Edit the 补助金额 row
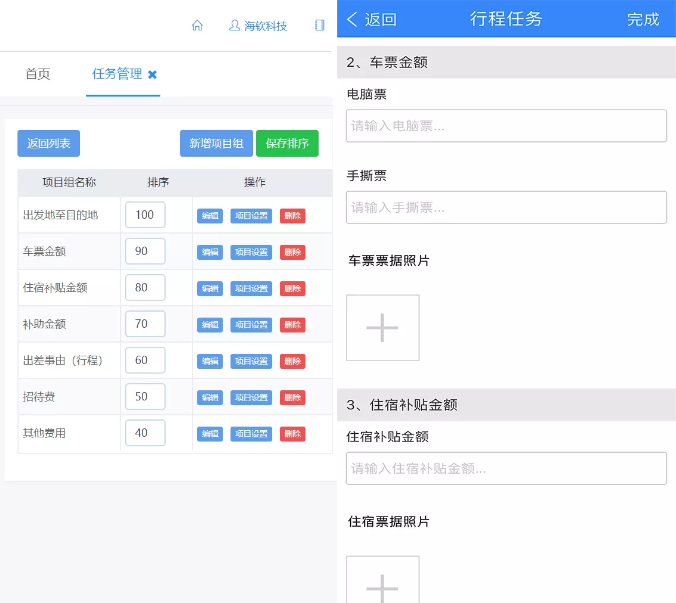676x603 pixels. click(x=210, y=325)
